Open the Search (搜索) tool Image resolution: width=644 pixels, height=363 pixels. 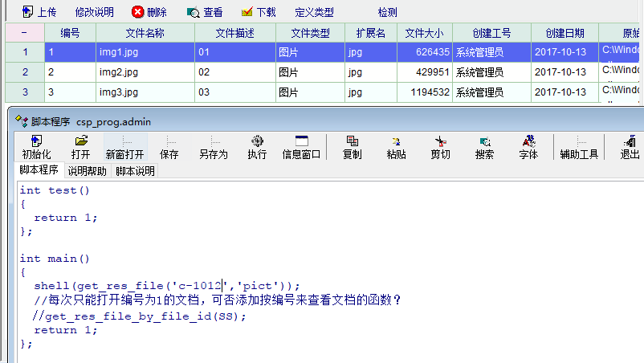click(484, 141)
